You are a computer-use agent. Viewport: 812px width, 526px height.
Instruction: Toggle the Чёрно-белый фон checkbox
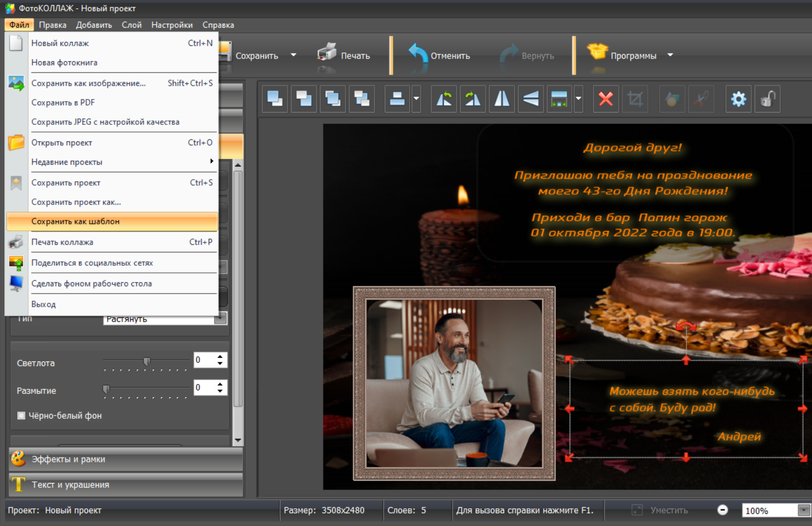tap(22, 415)
